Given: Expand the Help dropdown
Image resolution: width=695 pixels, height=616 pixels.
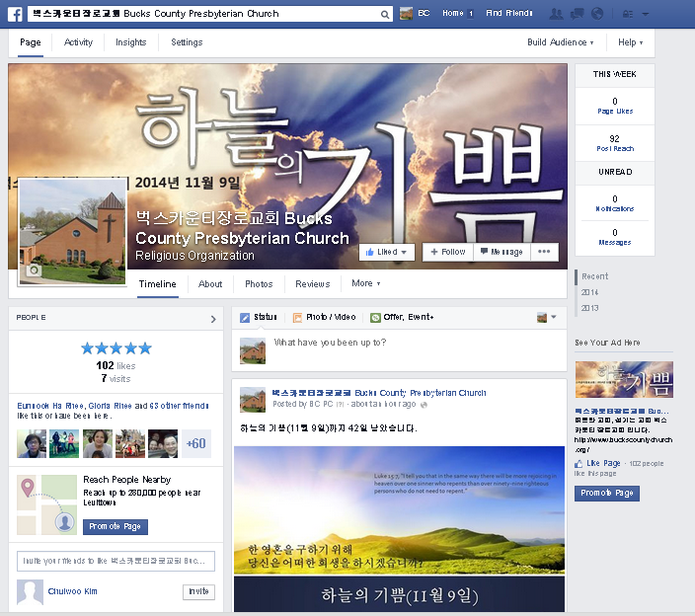Looking at the screenshot, I should 630,42.
